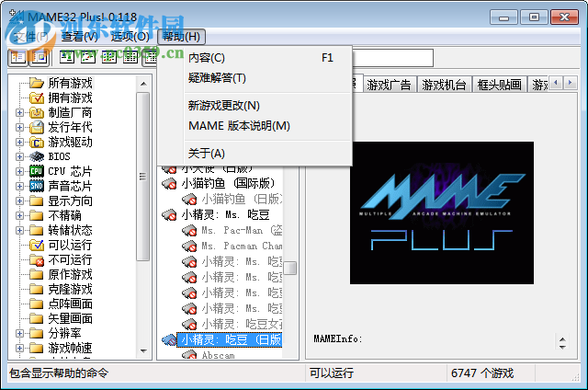This screenshot has width=588, height=390.
Task: Click the 发行年代 calendar icon
Action: [x=37, y=127]
